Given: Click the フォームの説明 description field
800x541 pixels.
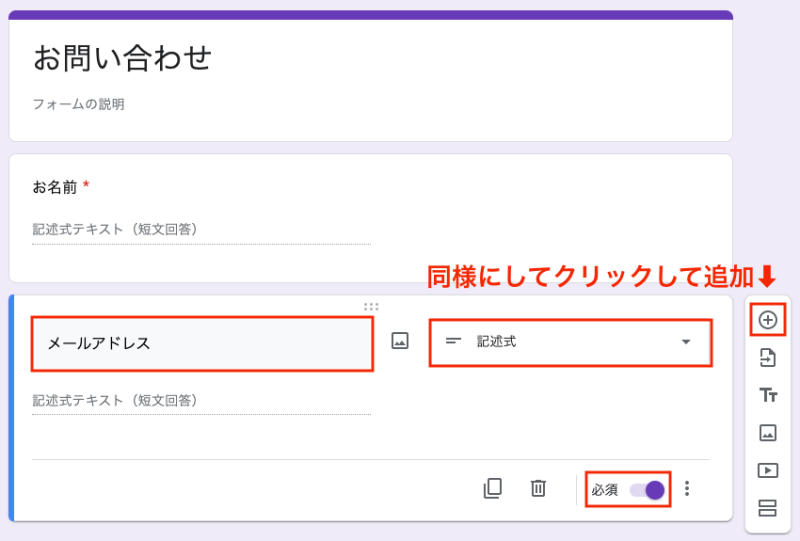Looking at the screenshot, I should [x=78, y=104].
